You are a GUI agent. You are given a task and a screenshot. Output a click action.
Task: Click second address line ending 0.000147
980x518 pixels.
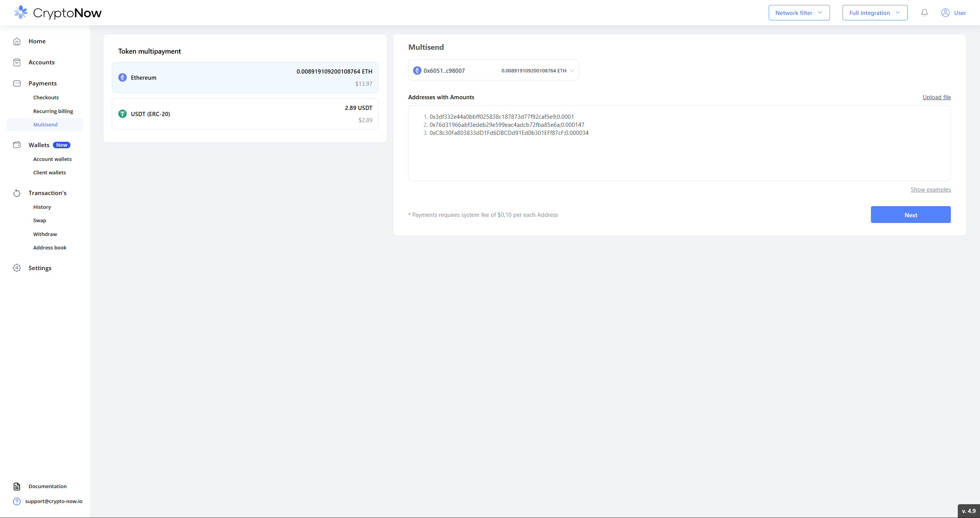click(507, 125)
